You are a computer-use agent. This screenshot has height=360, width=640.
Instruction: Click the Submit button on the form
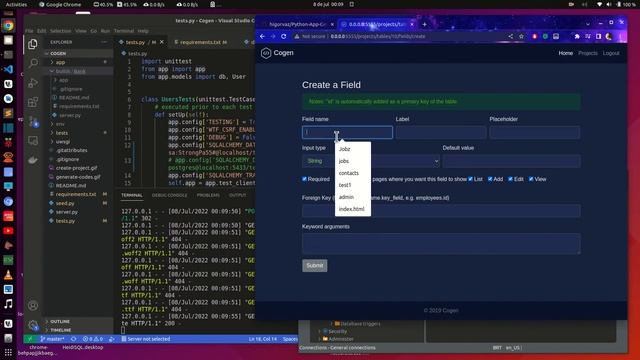315,266
